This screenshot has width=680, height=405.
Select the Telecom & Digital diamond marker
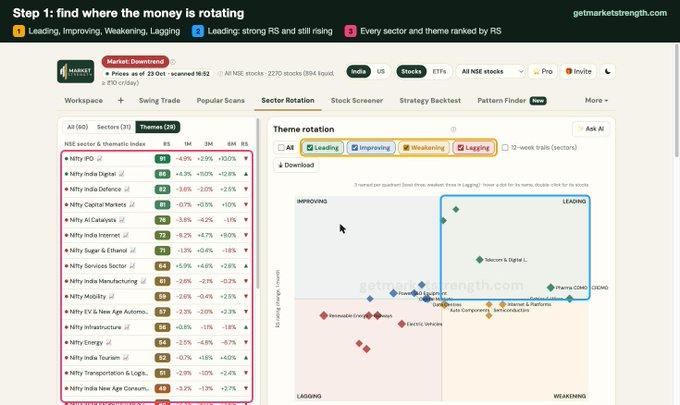coord(479,260)
